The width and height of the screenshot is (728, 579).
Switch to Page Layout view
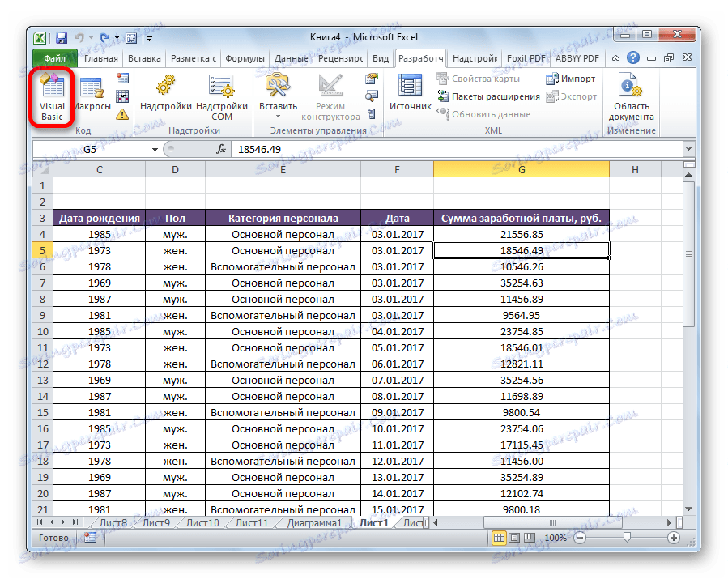(514, 538)
